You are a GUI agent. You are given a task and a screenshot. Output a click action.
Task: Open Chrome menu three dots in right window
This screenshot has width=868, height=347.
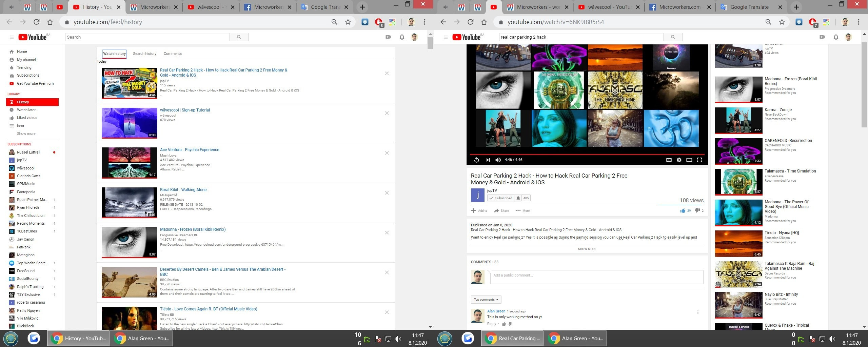859,22
